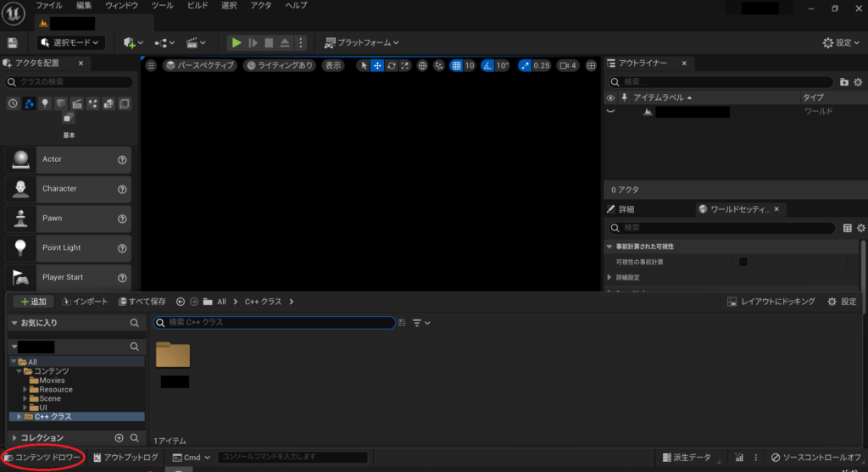
Task: Click the world/local coordinate globe icon
Action: [422, 65]
